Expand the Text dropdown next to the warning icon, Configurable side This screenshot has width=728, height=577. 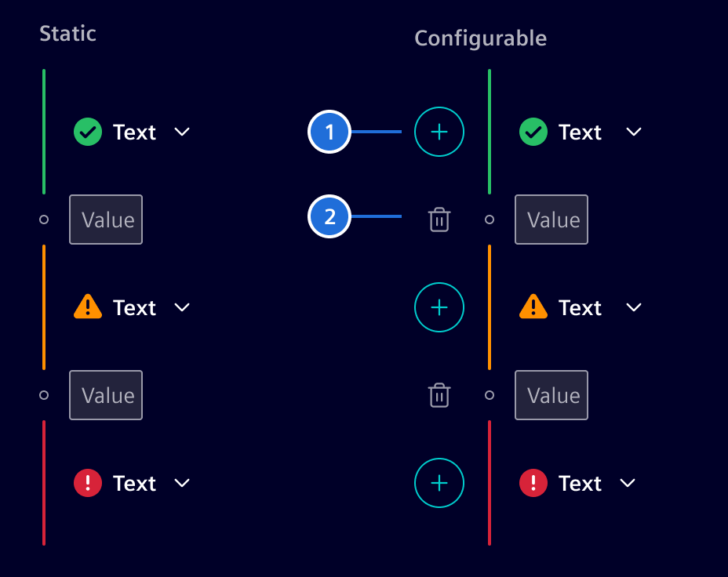pyautogui.click(x=633, y=307)
